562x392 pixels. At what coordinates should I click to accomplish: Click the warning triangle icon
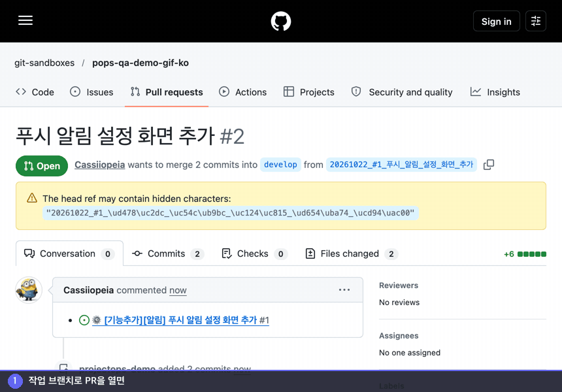(x=32, y=198)
